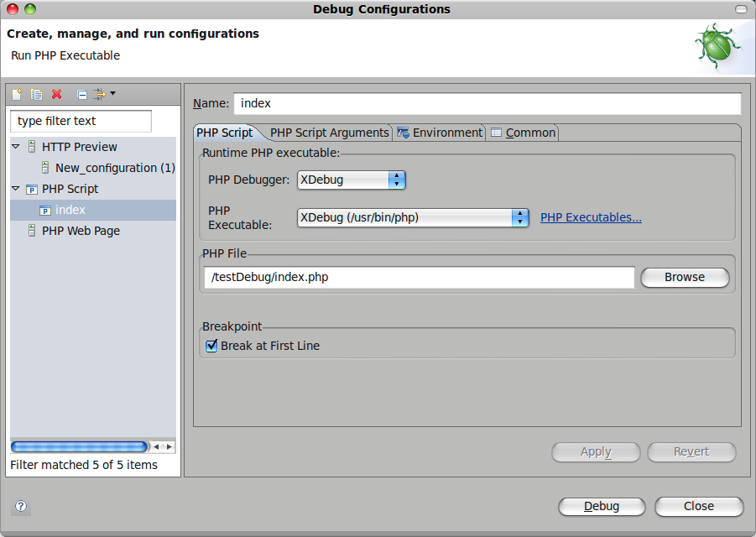
Task: Collapse all configuration tree entries
Action: pos(81,94)
